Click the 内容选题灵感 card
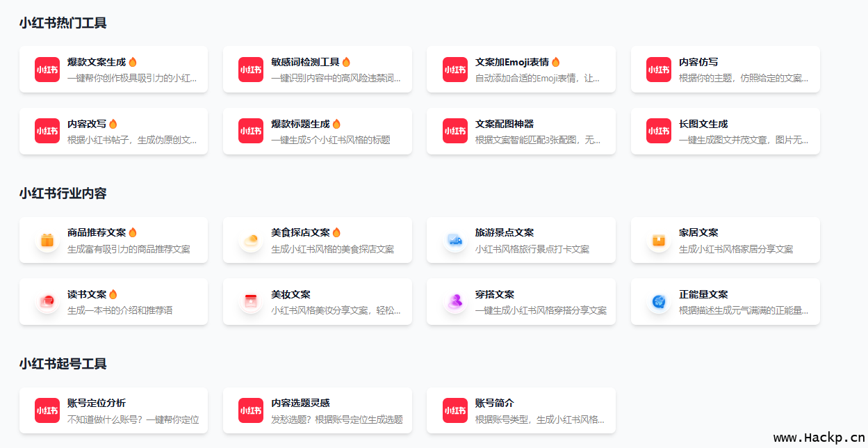The height and width of the screenshot is (448, 868). [x=317, y=410]
